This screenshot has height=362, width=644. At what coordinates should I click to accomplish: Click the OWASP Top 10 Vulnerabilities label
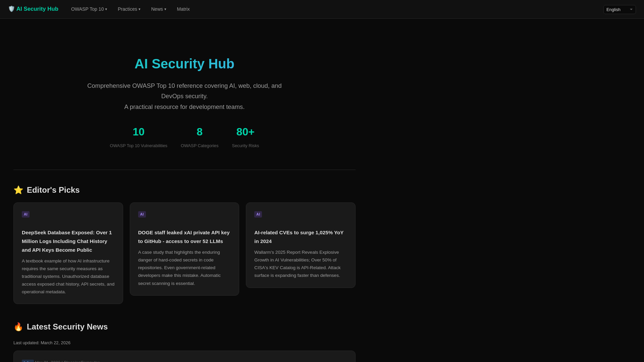[139, 146]
